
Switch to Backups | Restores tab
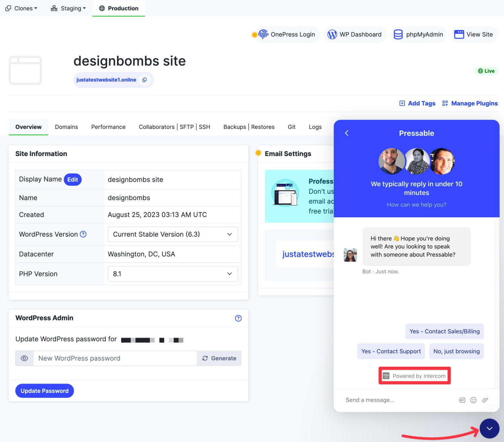249,127
